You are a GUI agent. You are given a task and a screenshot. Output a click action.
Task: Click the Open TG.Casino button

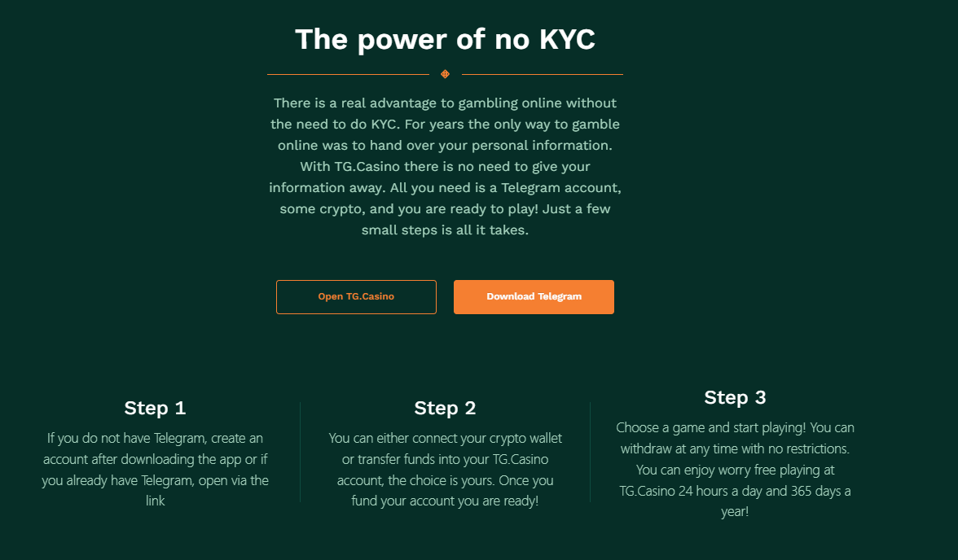[356, 297]
